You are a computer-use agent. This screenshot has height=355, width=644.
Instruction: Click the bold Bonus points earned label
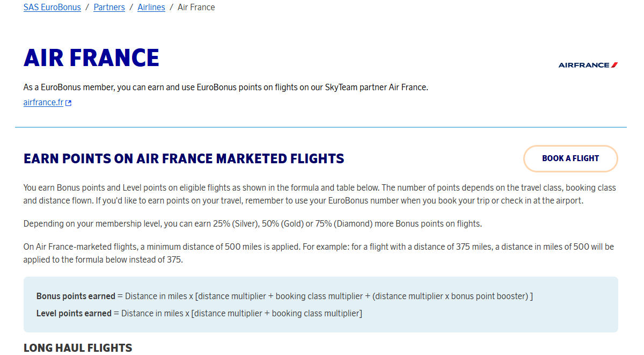(76, 296)
